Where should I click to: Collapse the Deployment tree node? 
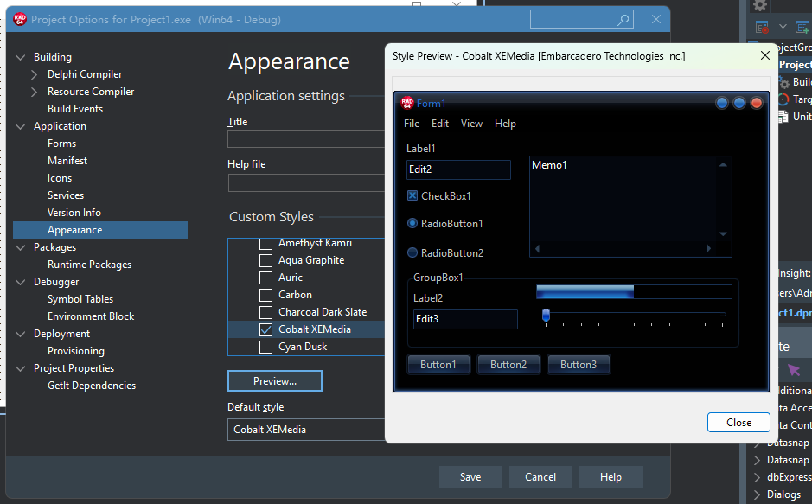(x=20, y=334)
